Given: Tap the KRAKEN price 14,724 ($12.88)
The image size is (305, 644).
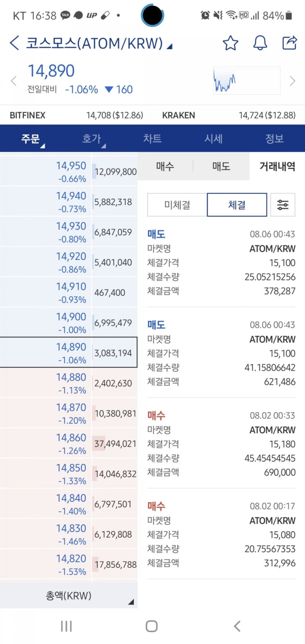Looking at the screenshot, I should click(x=267, y=115).
